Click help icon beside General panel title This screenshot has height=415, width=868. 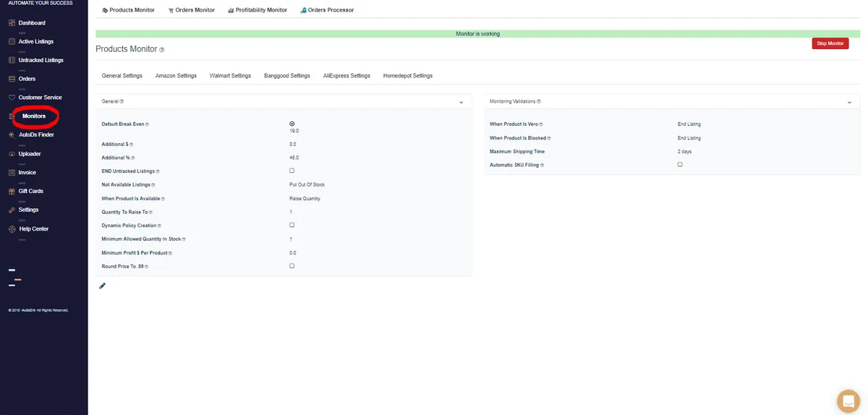click(x=122, y=102)
